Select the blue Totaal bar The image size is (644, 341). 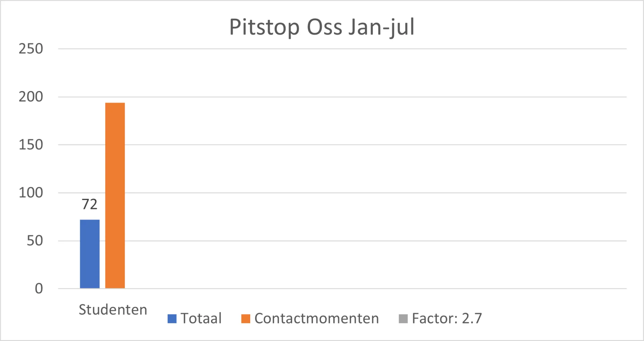pos(90,254)
